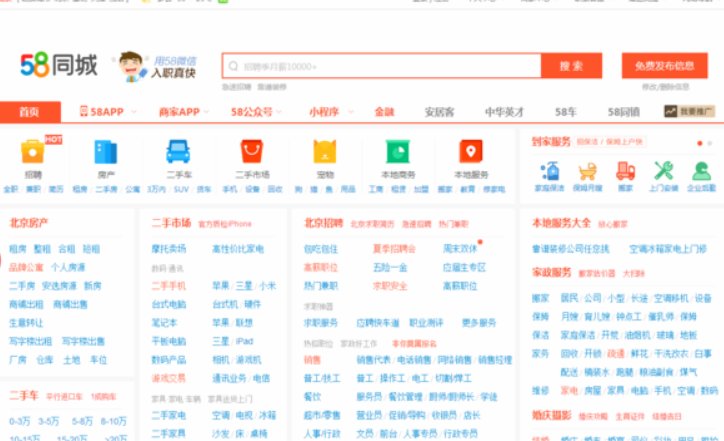Click the 免费发布信息 button
This screenshot has height=441, width=724.
664,66
